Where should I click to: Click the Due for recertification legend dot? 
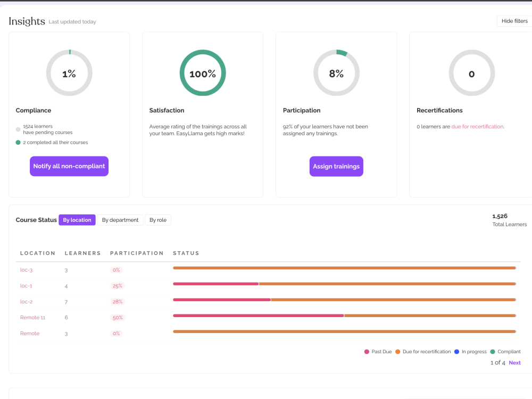[x=397, y=352]
